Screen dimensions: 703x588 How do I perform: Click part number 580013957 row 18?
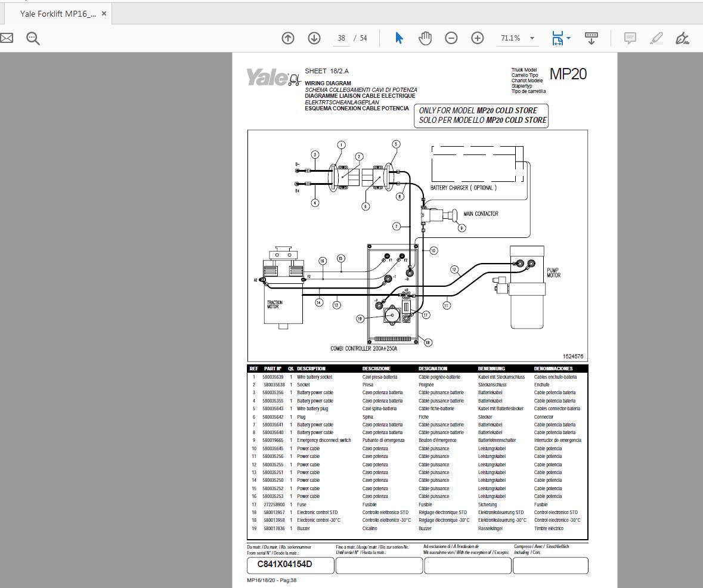pyautogui.click(x=274, y=513)
